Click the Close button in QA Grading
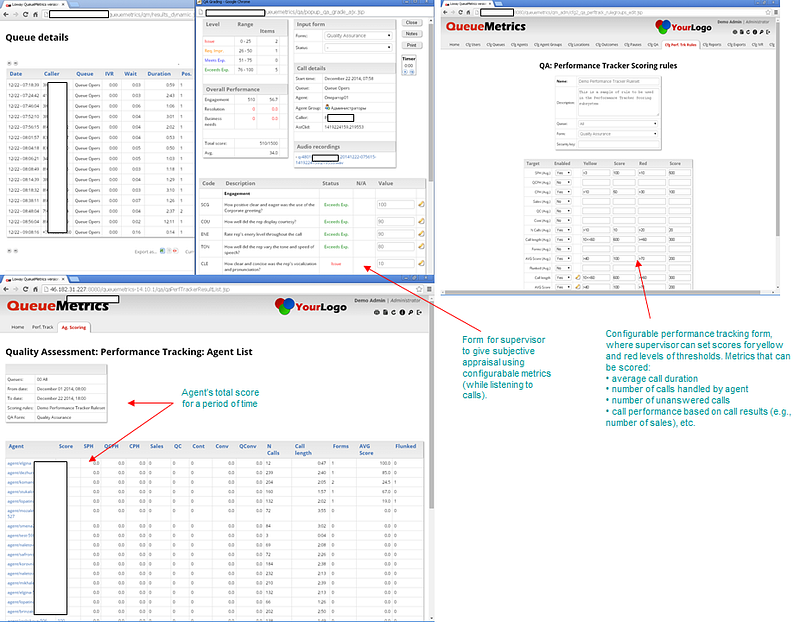Image resolution: width=800 pixels, height=622 pixels. click(412, 23)
